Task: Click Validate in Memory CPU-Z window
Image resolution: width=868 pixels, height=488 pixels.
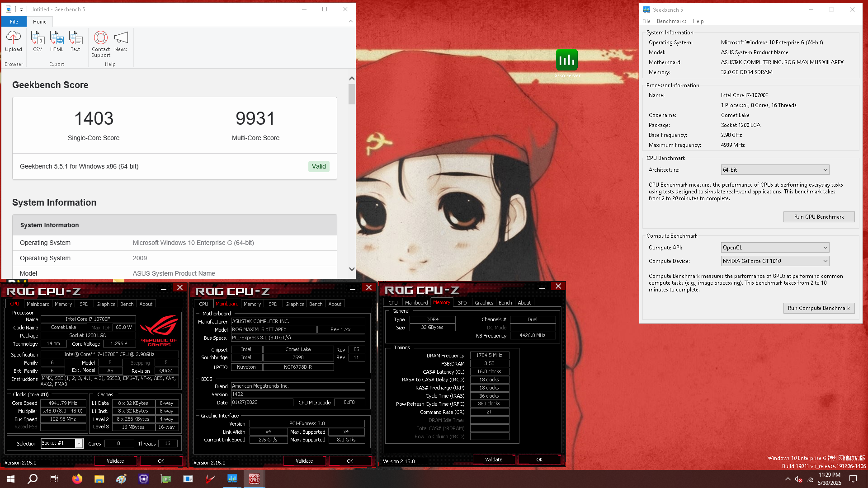Action: click(x=494, y=460)
